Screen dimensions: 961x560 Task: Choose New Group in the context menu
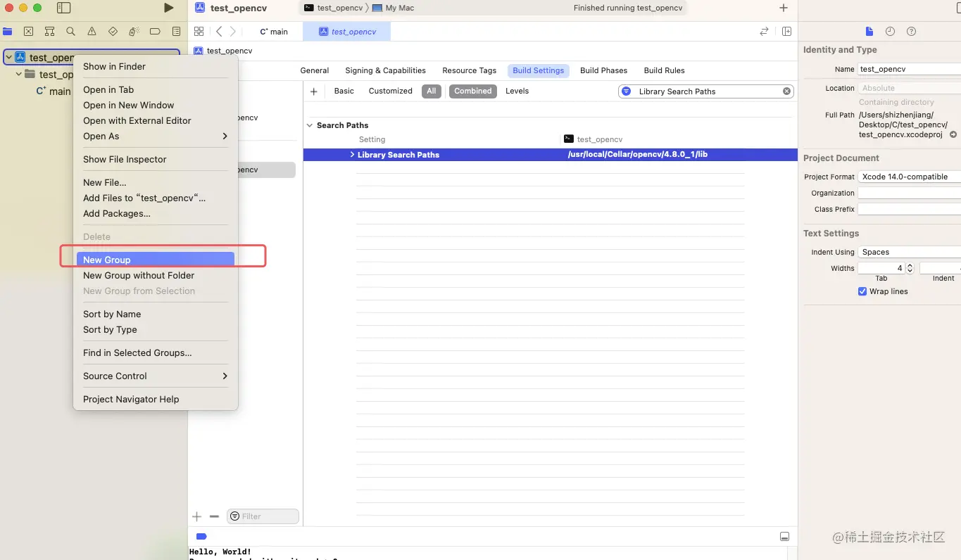click(x=155, y=260)
